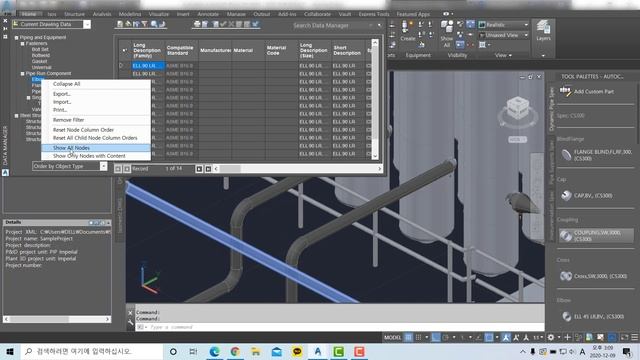This screenshot has height=360, width=640.
Task: Collapse the Pipe Run Component tree node
Action: 22,74
